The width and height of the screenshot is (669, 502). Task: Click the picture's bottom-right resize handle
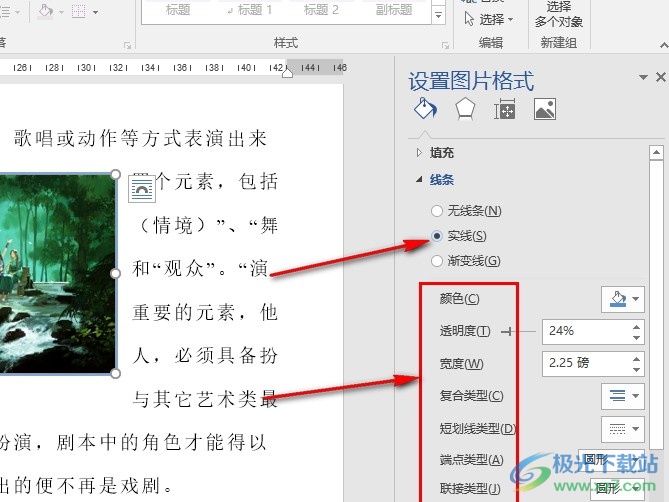tap(115, 374)
